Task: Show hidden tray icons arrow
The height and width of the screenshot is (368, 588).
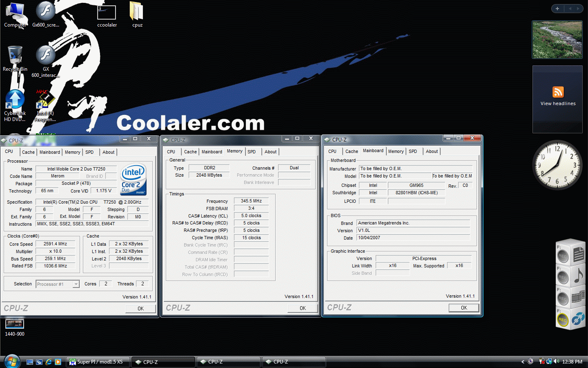Action: tap(523, 362)
